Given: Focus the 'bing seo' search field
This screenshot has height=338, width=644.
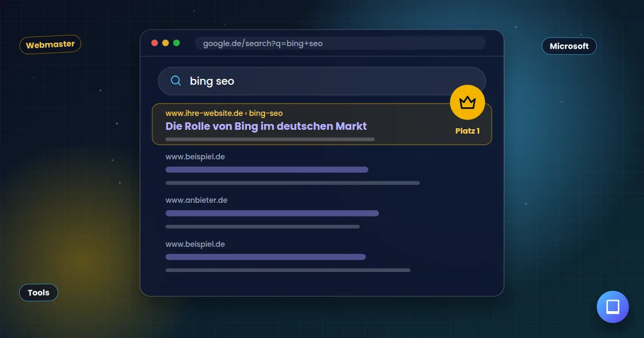Looking at the screenshot, I should coord(322,81).
